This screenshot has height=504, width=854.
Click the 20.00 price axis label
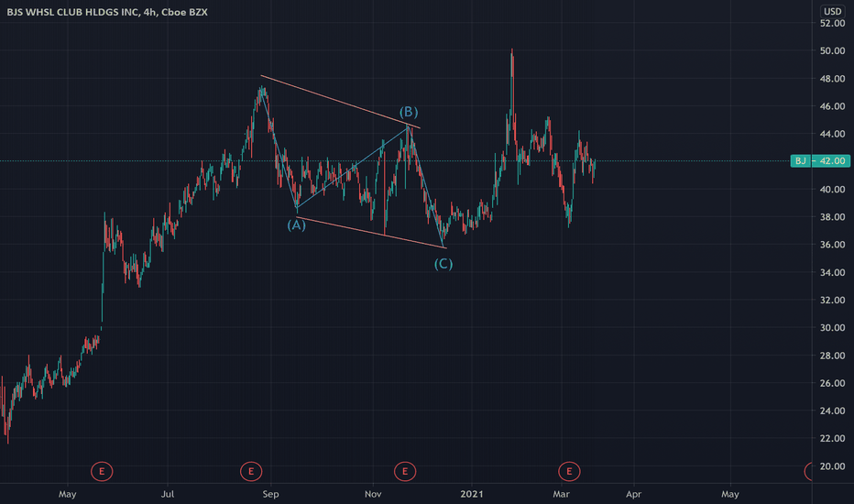point(832,466)
